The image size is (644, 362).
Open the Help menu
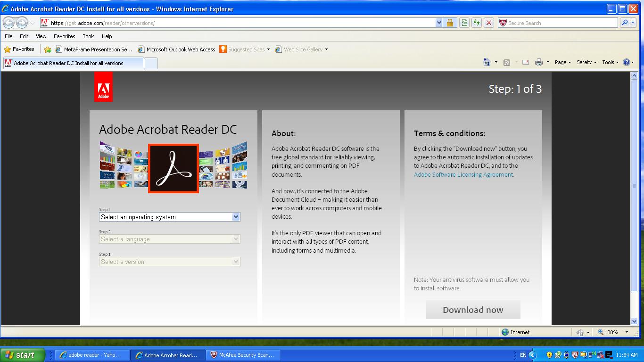[107, 36]
